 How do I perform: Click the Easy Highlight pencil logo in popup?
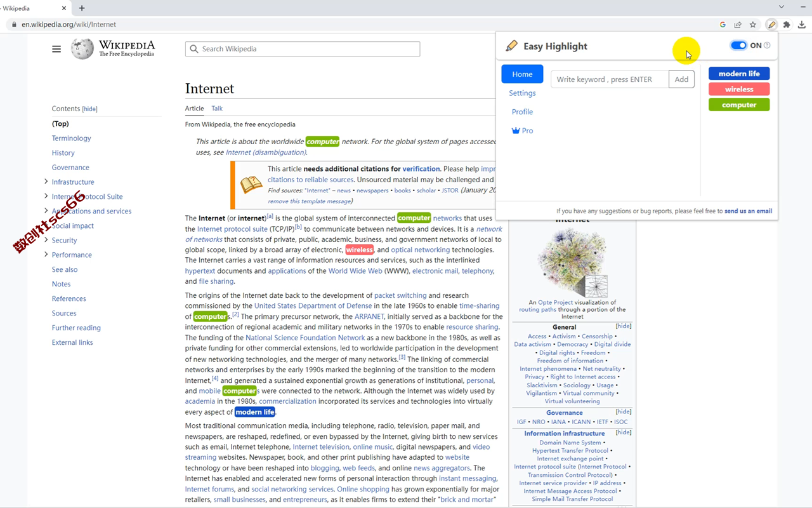(x=511, y=46)
